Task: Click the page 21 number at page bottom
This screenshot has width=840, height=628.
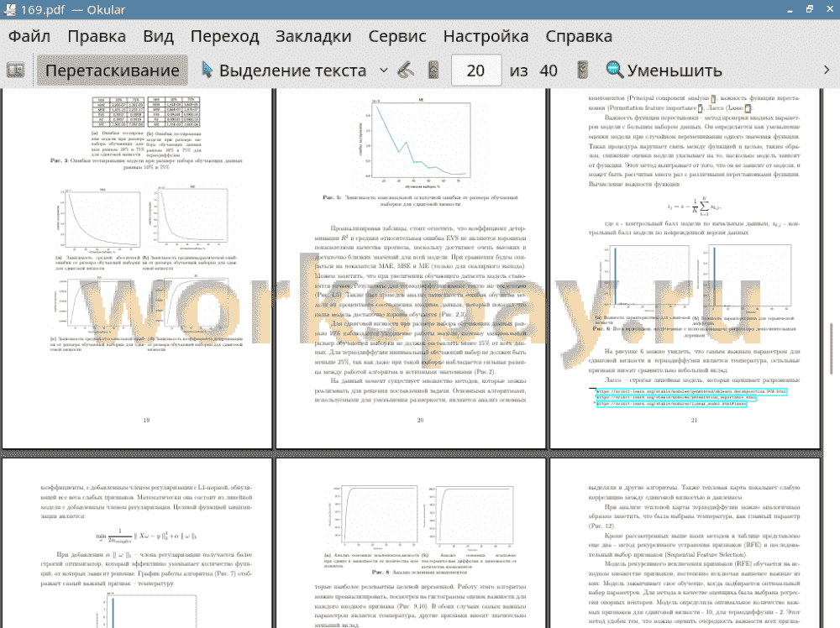Action: coord(695,421)
